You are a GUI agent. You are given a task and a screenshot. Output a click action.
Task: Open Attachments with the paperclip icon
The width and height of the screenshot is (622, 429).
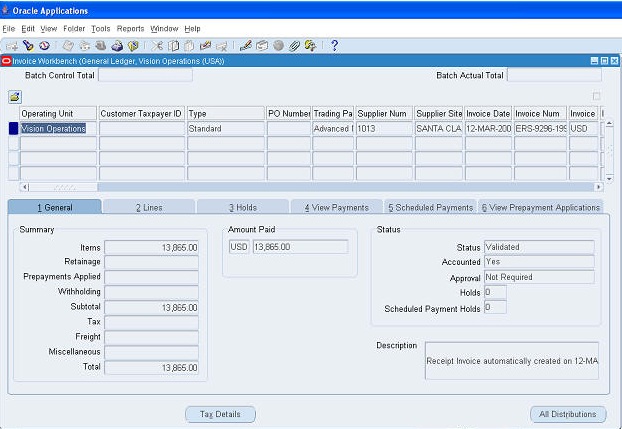(294, 46)
